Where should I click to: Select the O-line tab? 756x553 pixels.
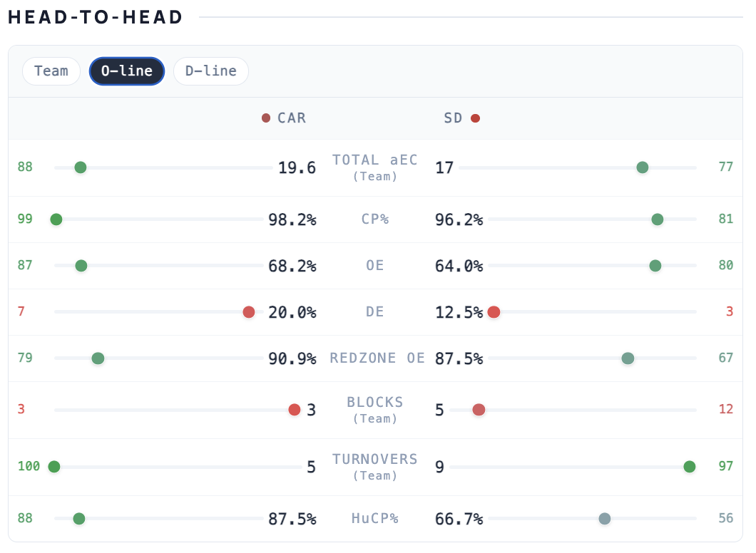coord(127,71)
